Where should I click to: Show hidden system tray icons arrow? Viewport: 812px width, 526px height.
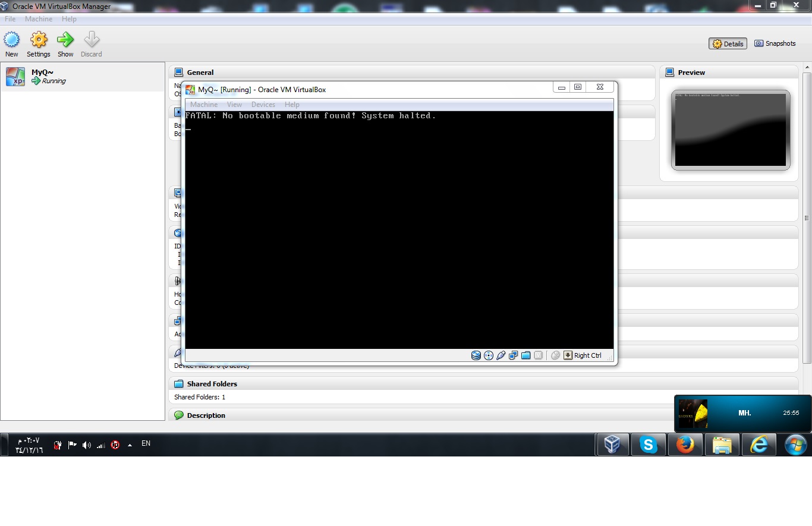pyautogui.click(x=130, y=445)
